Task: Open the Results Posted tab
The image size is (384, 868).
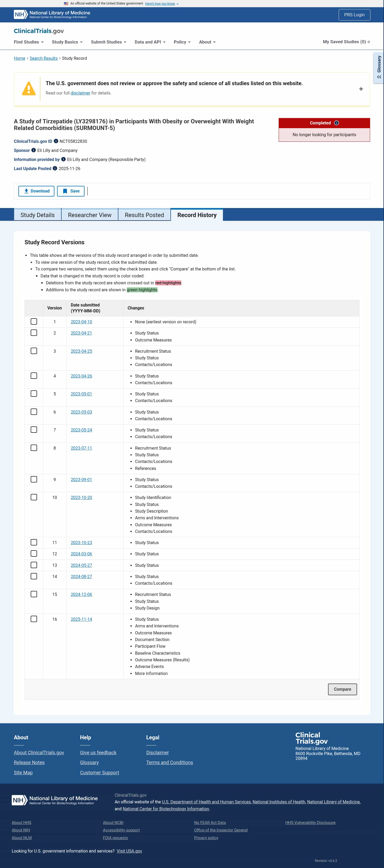Action: pyautogui.click(x=144, y=215)
